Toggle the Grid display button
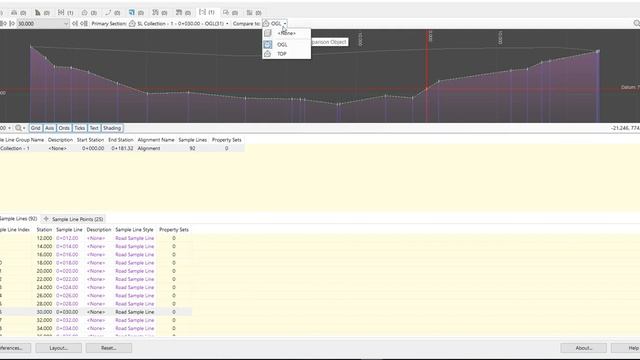Screen dimensions: 640x360 pos(36,128)
